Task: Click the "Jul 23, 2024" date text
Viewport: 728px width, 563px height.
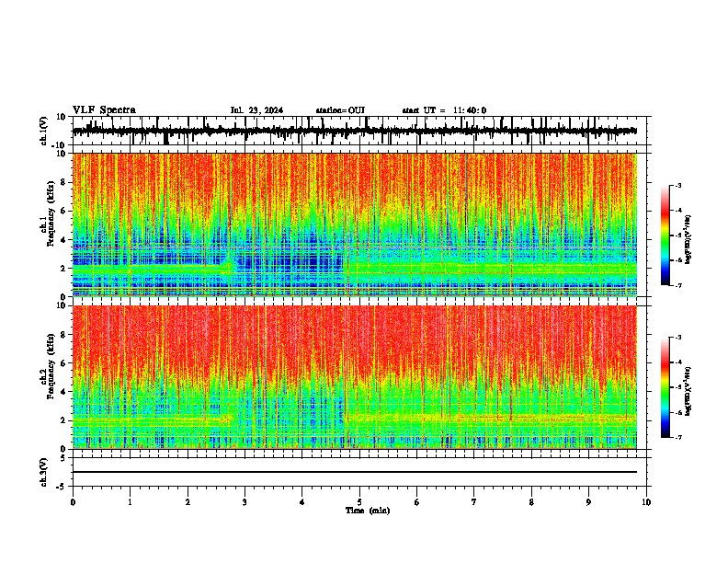Action: pyautogui.click(x=256, y=110)
